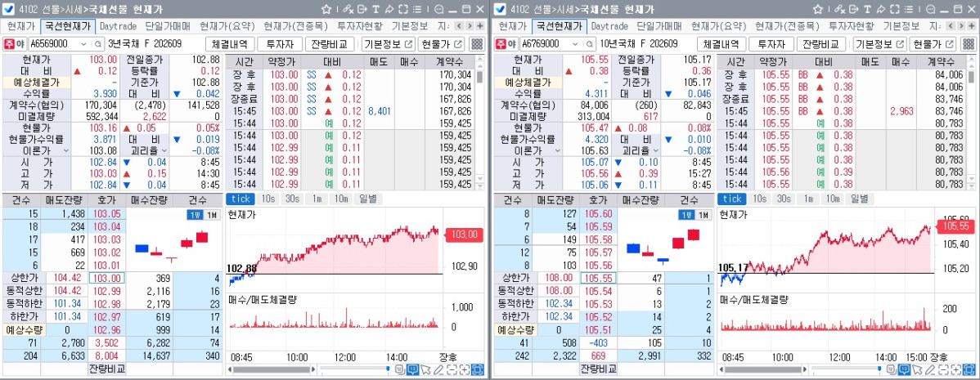Select 10s interval on left chart
The width and height of the screenshot is (980, 380).
[x=268, y=199]
